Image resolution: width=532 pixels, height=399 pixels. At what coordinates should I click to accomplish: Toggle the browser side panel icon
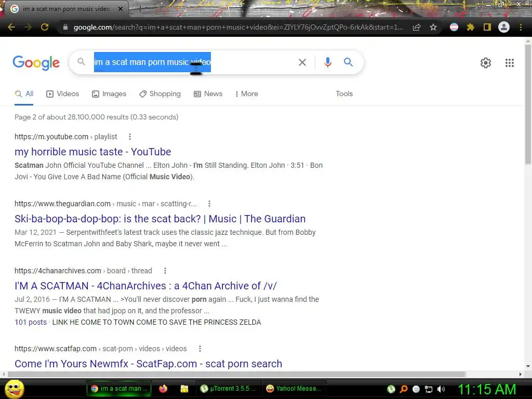487,27
